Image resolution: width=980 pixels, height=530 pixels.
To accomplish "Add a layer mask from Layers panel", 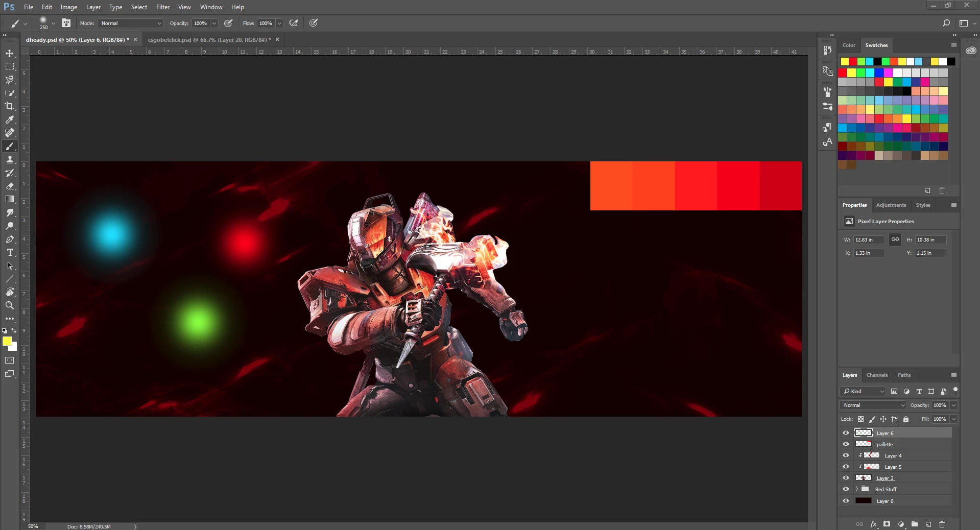I will (x=887, y=524).
